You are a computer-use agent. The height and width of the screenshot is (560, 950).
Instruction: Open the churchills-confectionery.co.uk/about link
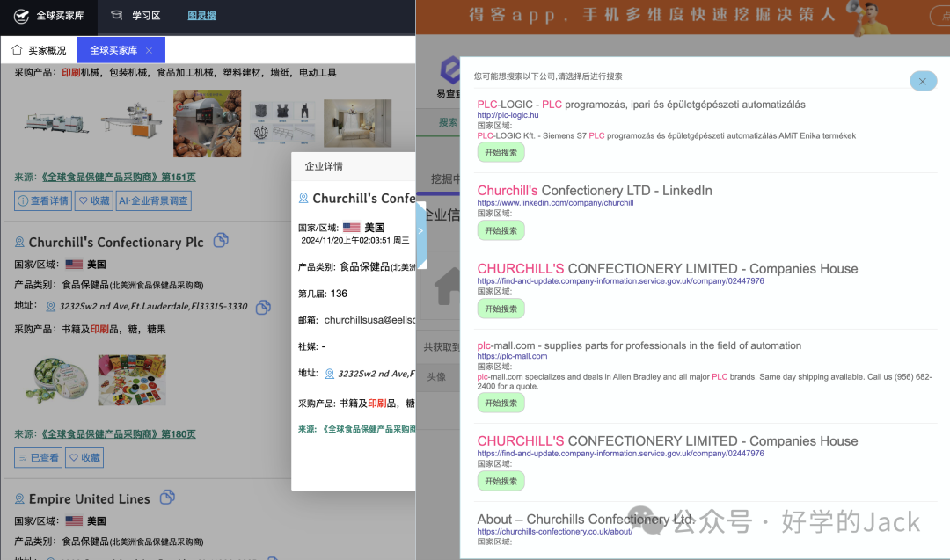pos(554,532)
